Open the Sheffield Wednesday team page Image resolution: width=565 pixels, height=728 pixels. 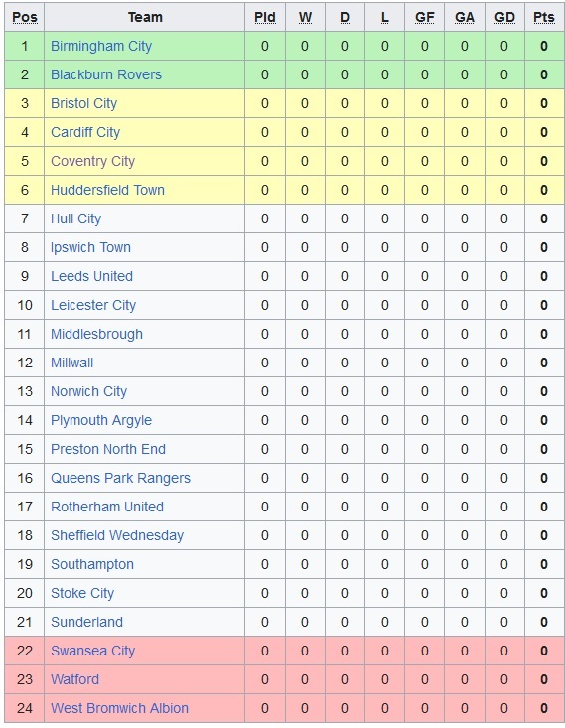pos(117,535)
